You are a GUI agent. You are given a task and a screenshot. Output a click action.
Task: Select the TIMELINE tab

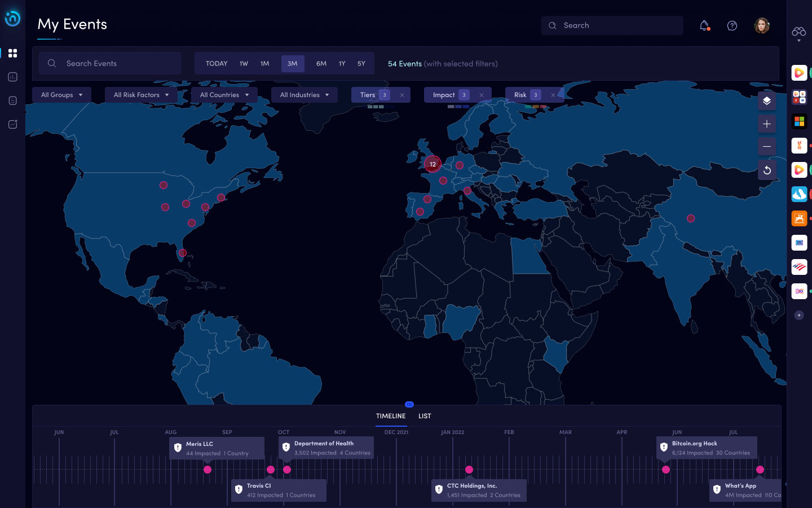[x=391, y=416]
